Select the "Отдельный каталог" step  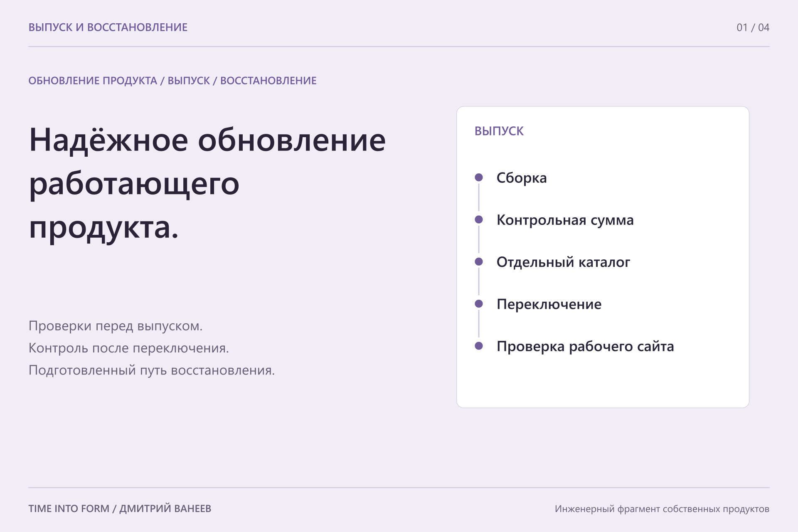pyautogui.click(x=563, y=262)
